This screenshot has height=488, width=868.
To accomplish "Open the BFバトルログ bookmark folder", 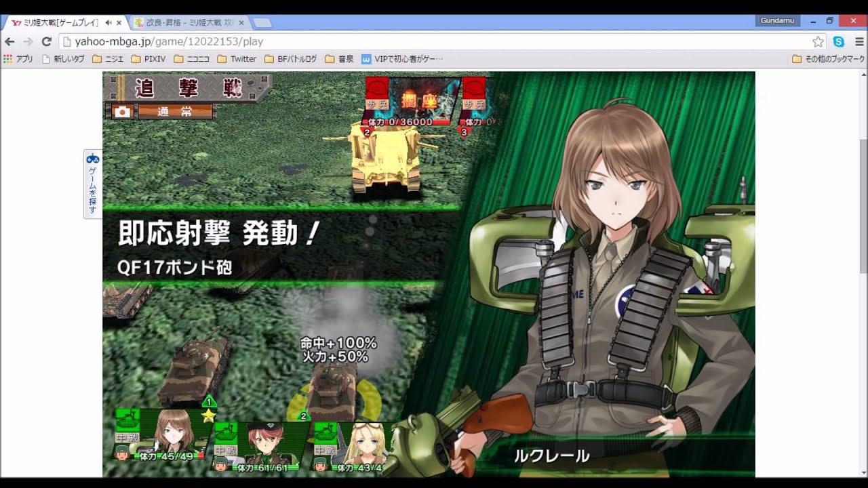I will [x=290, y=59].
